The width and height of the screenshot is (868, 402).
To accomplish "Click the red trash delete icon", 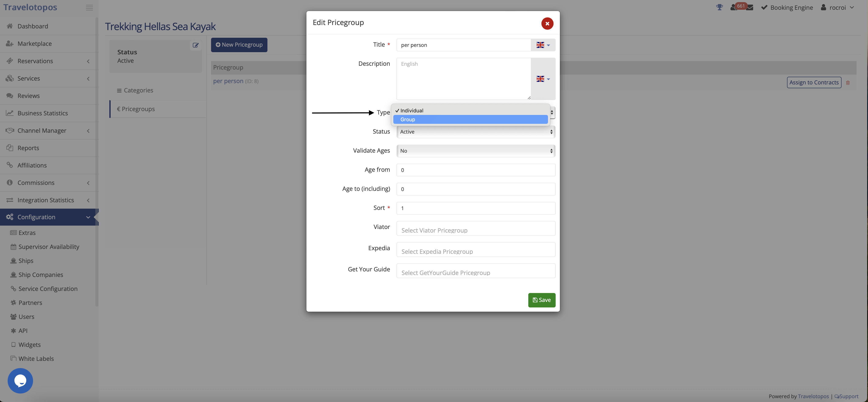I will click(848, 83).
